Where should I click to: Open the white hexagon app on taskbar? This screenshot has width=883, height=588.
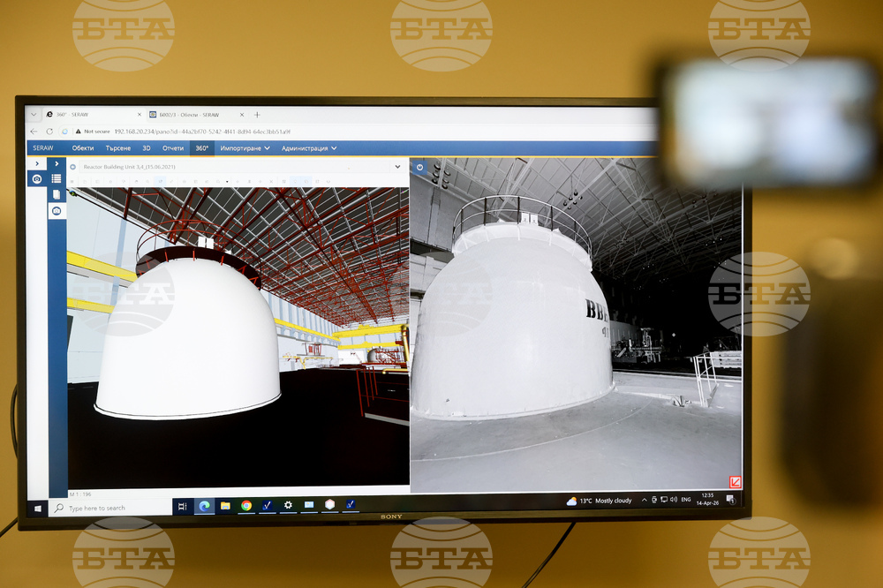click(x=330, y=505)
